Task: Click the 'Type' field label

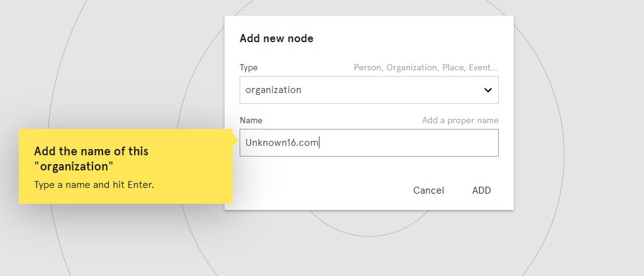Action: point(248,68)
